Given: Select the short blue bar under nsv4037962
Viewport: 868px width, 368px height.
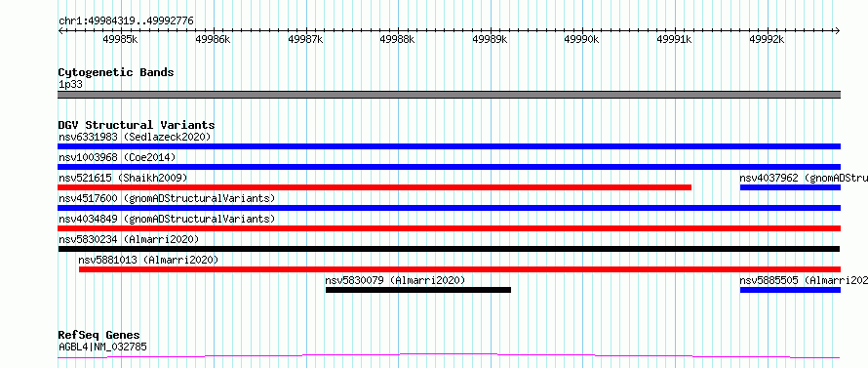Looking at the screenshot, I should tap(791, 187).
